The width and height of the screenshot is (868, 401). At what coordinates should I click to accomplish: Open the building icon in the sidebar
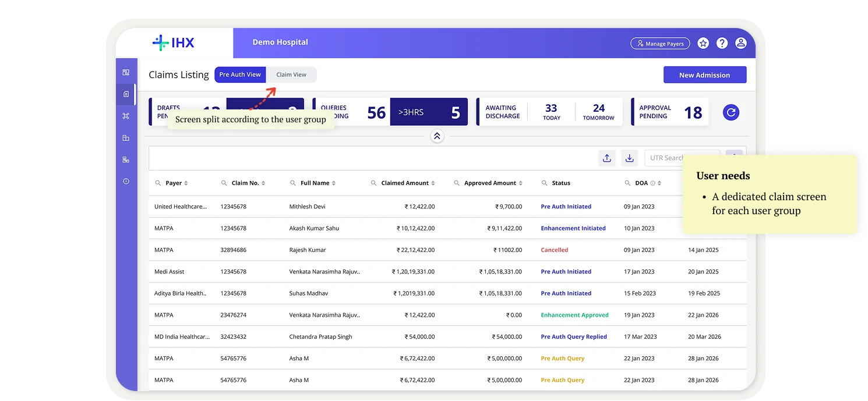click(x=126, y=138)
